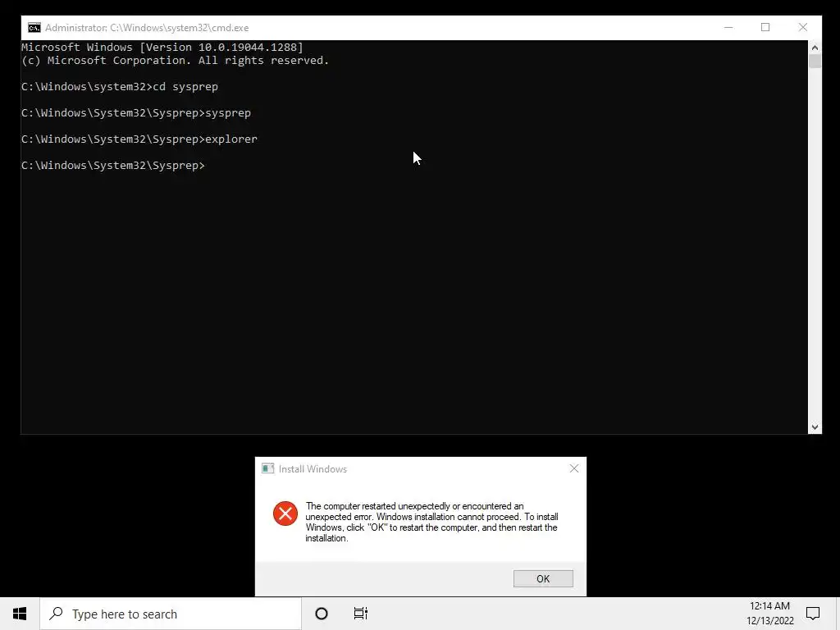Screen dimensions: 840x630
Task: Click the cmd scrollbar down arrow
Action: [815, 427]
